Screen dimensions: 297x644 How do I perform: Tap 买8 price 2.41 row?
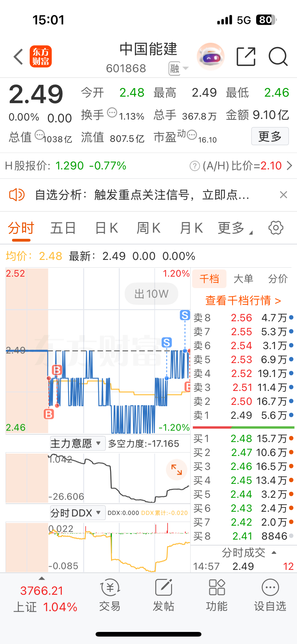[243, 536]
